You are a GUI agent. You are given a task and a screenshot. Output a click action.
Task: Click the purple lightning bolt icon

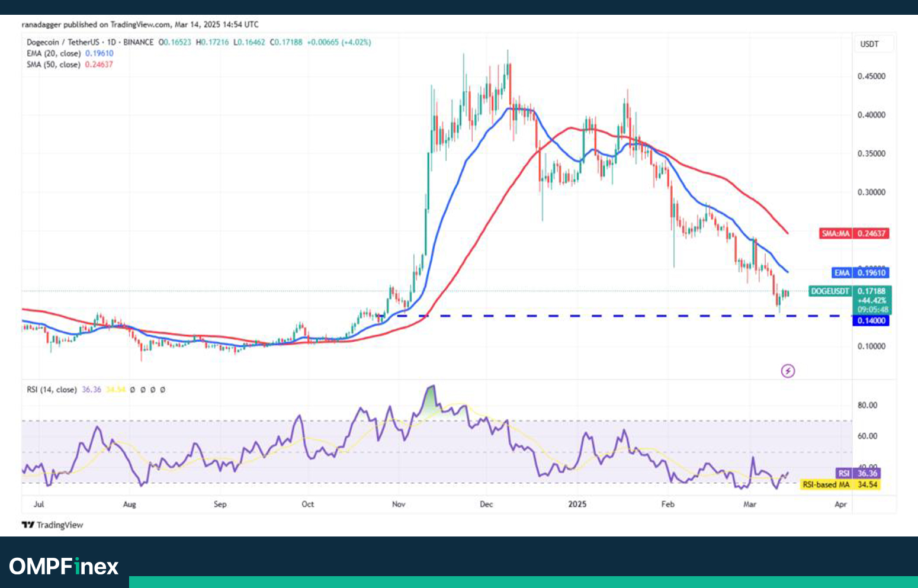(x=788, y=371)
